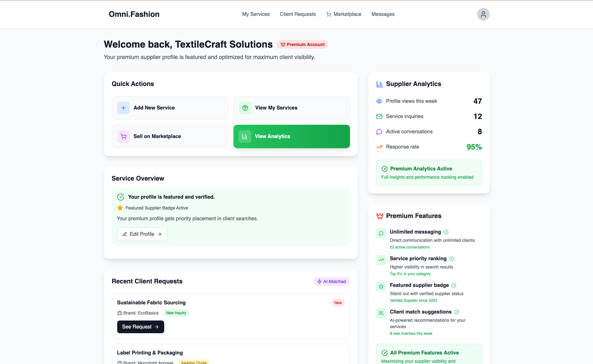
Task: Click the Awaiting Quote status tag
Action: (x=194, y=362)
